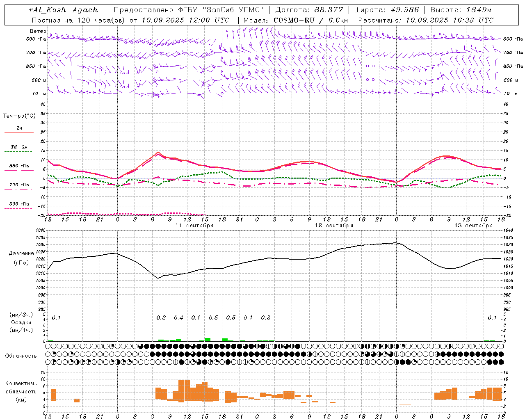Click the 'Осадки' precipitation panel label
The height and width of the screenshot is (420, 525).
click(x=21, y=322)
